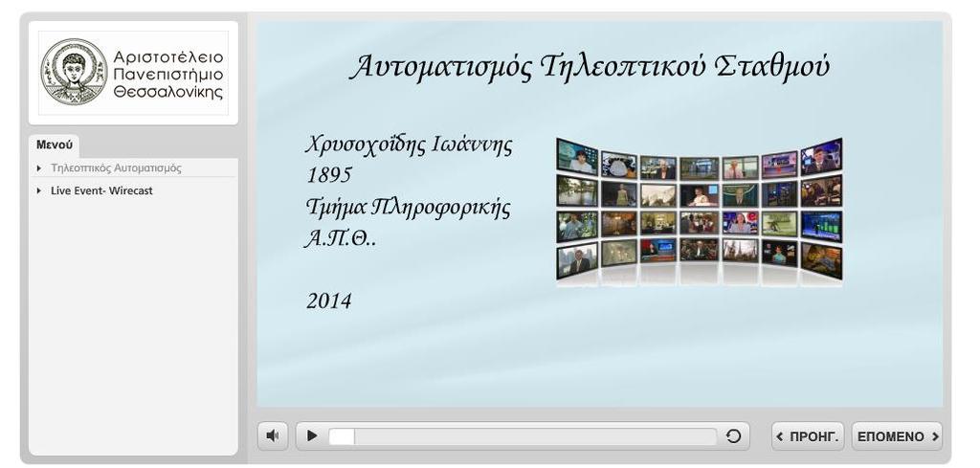Go to previous slide with ΠΡΟΗΓ. button
The width and height of the screenshot is (980, 468).
pyautogui.click(x=808, y=436)
